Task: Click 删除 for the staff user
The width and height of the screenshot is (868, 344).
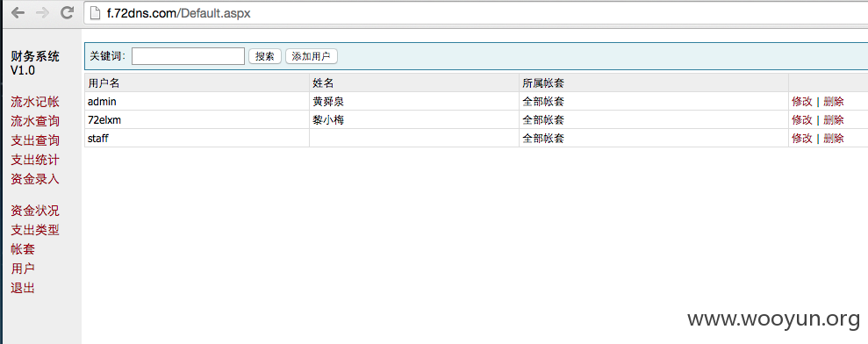Action: pyautogui.click(x=833, y=139)
